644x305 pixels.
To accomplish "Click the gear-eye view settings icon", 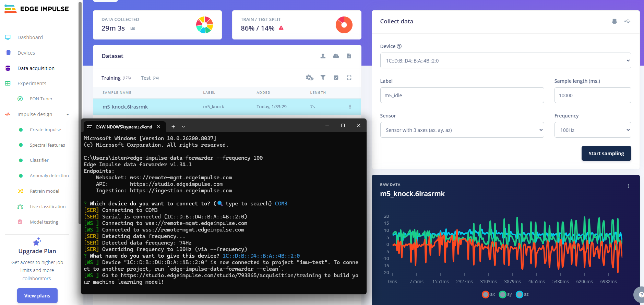I will [x=309, y=78].
